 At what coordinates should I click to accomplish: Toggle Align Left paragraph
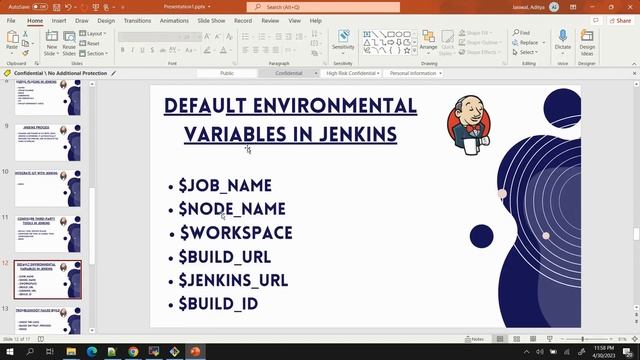(245, 50)
